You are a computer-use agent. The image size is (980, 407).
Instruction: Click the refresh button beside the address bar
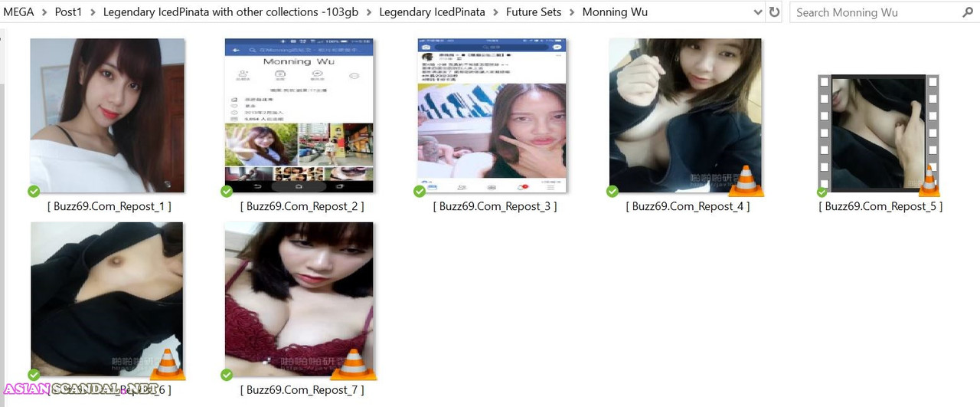pyautogui.click(x=775, y=12)
